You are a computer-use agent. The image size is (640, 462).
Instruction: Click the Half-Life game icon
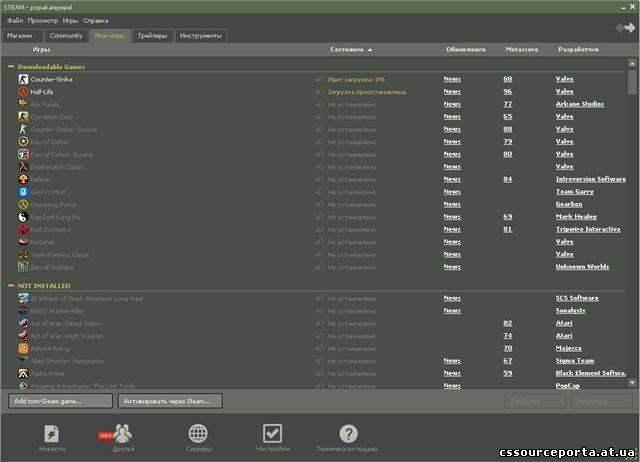[23, 92]
